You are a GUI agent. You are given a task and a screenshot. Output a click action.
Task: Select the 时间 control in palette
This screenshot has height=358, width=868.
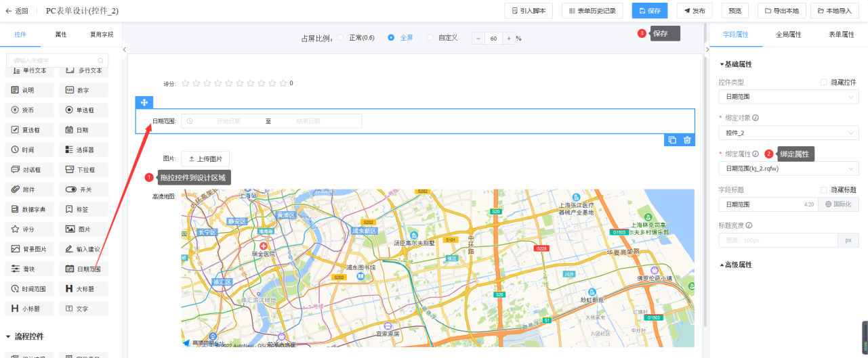29,150
